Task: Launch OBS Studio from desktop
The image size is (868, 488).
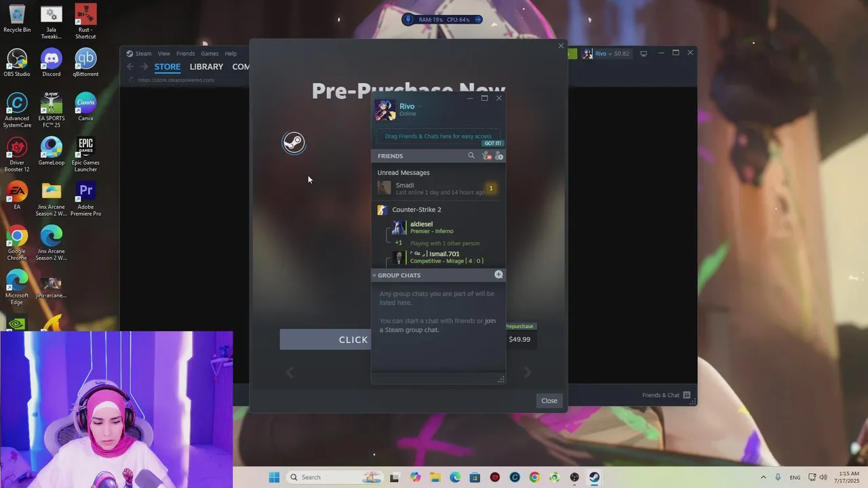Action: [x=17, y=63]
